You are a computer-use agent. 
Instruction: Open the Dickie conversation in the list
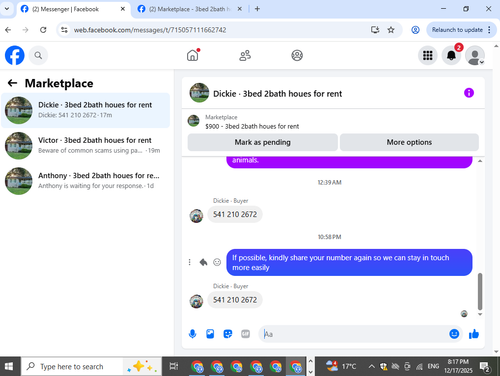[x=86, y=110]
